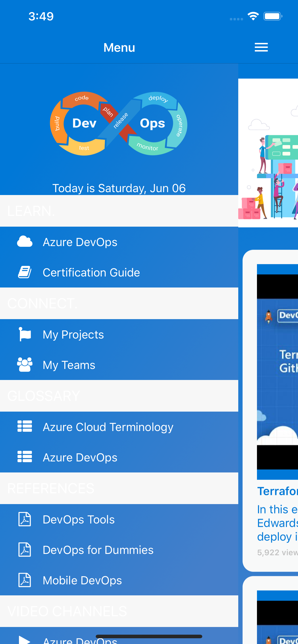Tap the 5,922 views count text
298x644 pixels.
(277, 552)
